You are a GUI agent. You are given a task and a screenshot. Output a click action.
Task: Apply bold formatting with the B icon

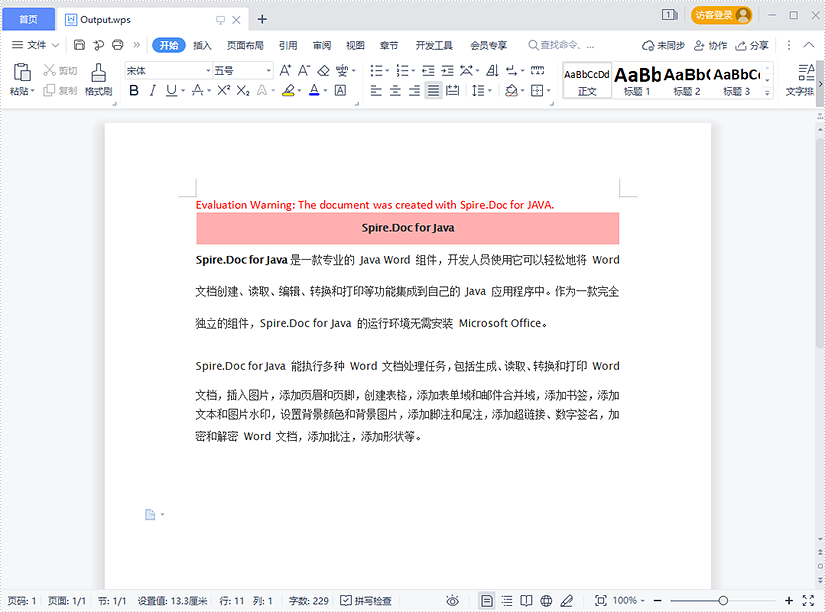[133, 90]
